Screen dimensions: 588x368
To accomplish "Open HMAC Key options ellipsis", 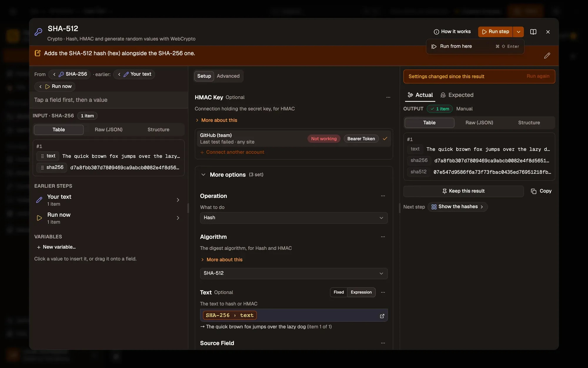I will (388, 97).
